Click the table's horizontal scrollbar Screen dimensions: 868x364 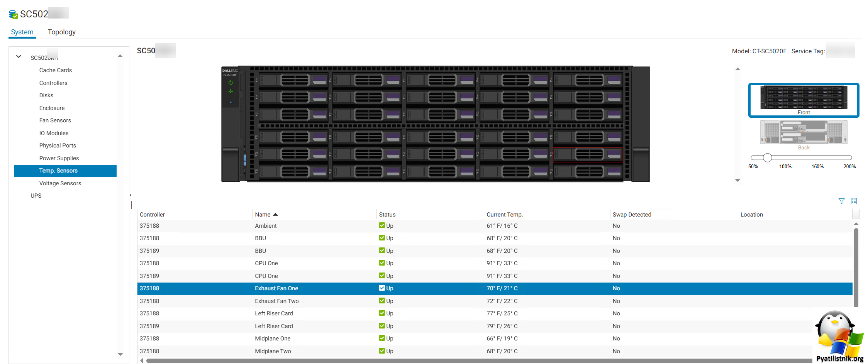tap(479, 361)
